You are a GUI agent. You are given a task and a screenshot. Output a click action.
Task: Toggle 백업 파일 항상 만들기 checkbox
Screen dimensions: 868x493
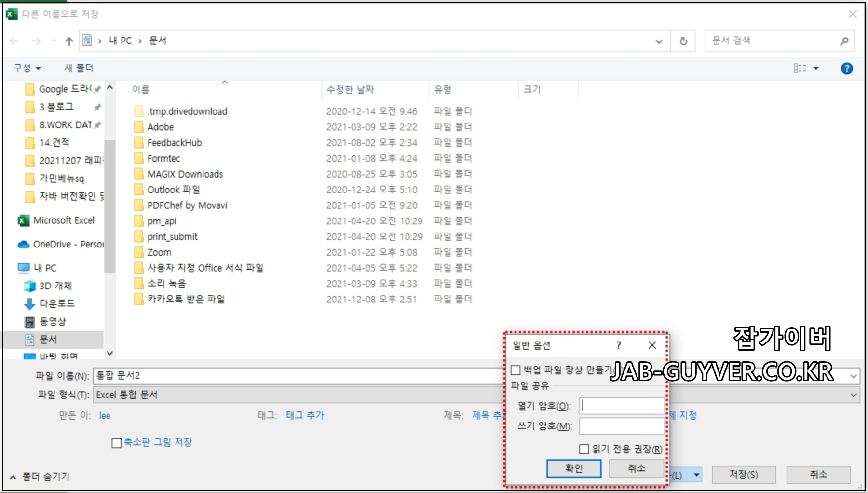pyautogui.click(x=515, y=370)
